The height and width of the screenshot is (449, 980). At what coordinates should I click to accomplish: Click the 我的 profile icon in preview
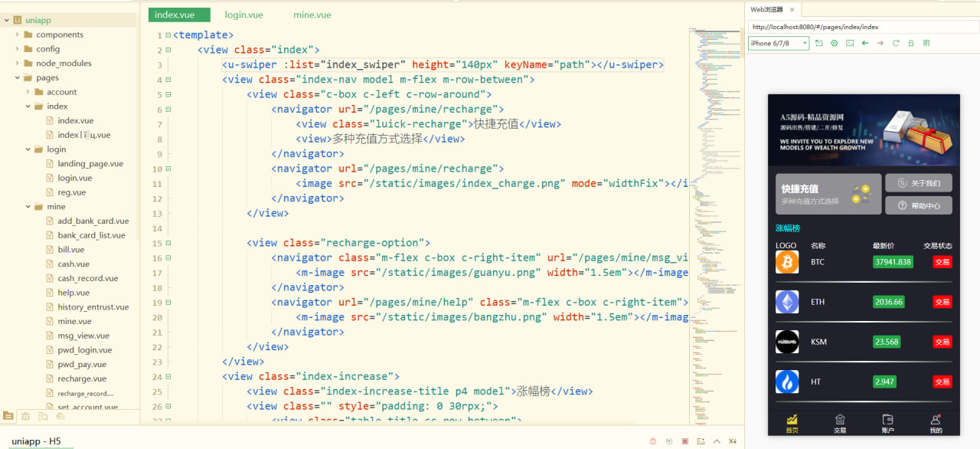[936, 420]
